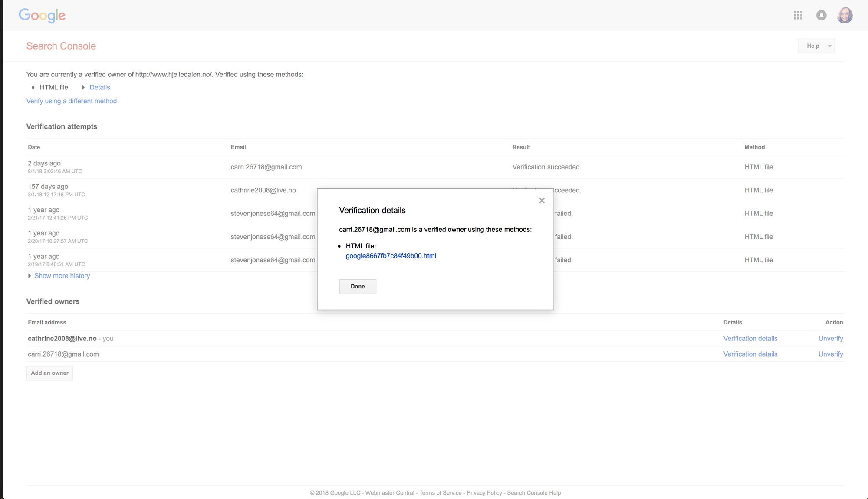Image resolution: width=868 pixels, height=499 pixels.
Task: Click the Google logo
Action: [x=42, y=15]
